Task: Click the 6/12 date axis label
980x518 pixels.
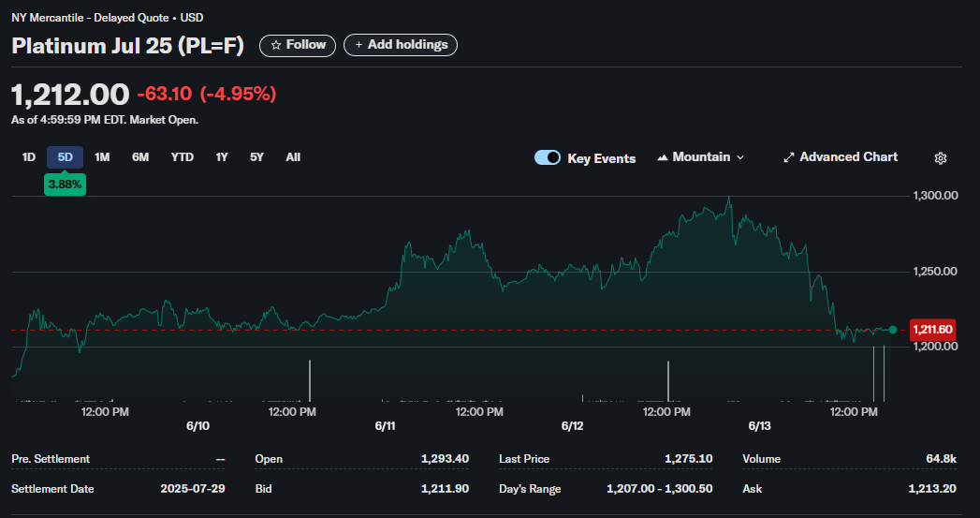Action: [573, 426]
